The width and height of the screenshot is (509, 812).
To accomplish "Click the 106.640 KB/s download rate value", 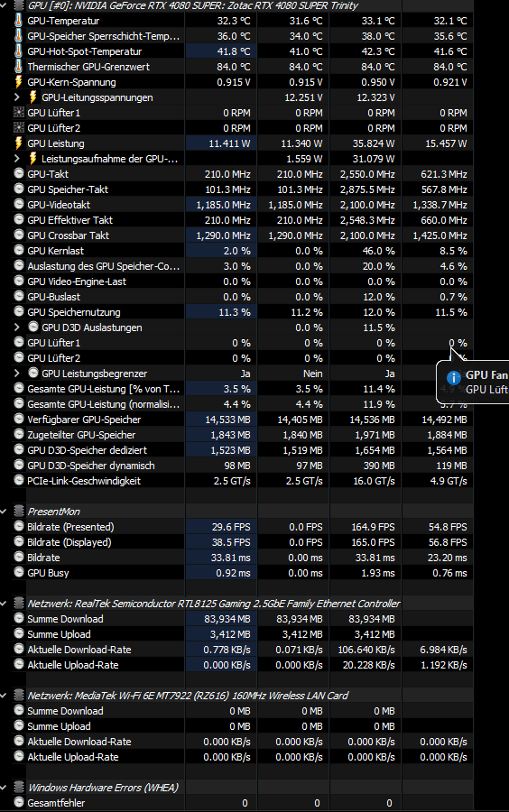I will coord(366,650).
